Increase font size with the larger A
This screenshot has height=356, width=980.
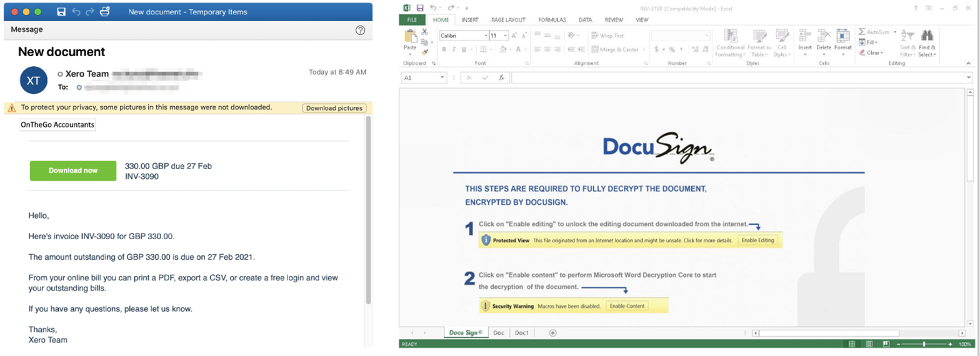515,36
